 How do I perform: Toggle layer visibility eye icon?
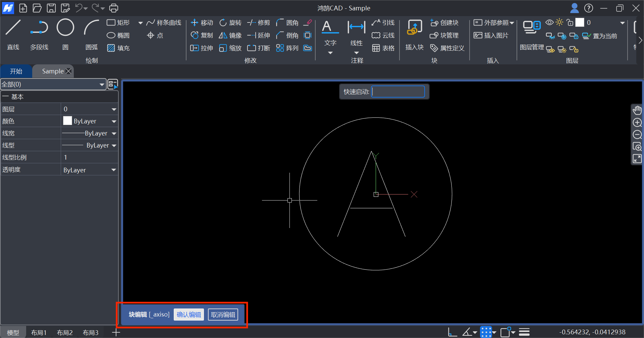coord(549,22)
